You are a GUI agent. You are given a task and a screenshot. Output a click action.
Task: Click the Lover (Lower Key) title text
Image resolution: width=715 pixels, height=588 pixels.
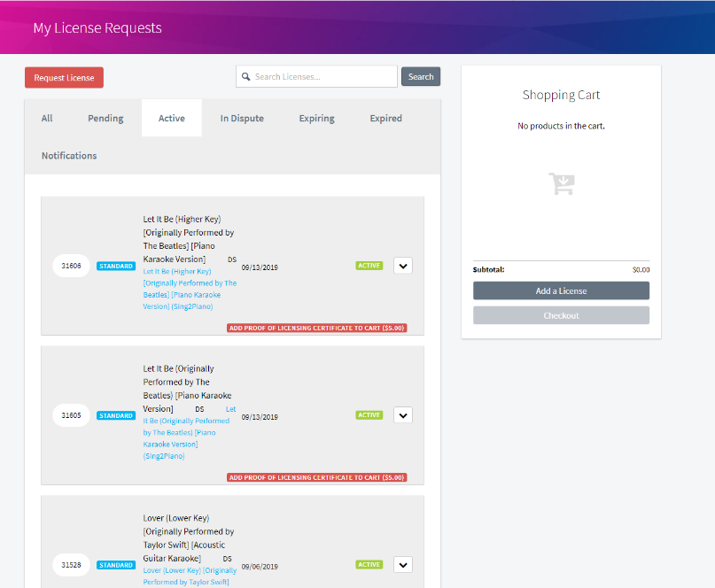[189, 538]
